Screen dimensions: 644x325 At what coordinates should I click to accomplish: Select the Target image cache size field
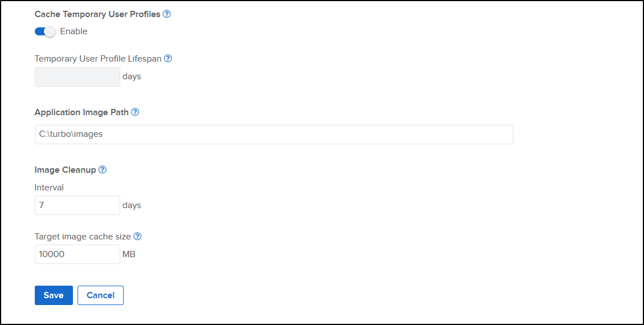[78, 254]
